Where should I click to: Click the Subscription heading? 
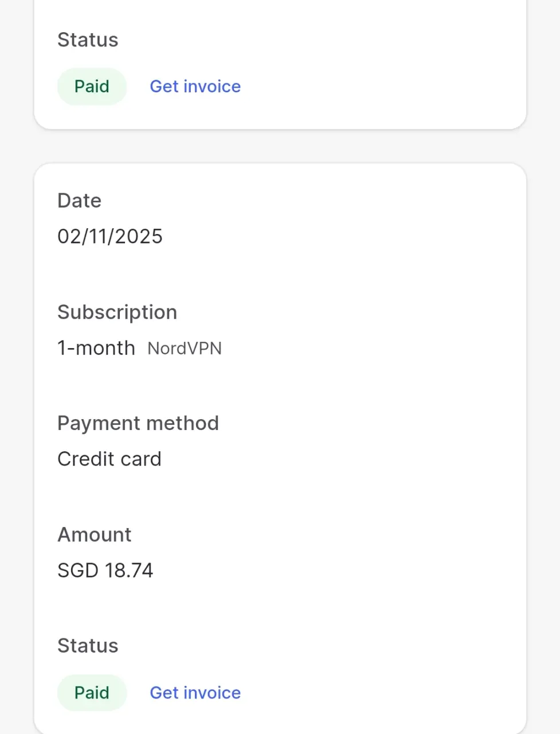[117, 313]
